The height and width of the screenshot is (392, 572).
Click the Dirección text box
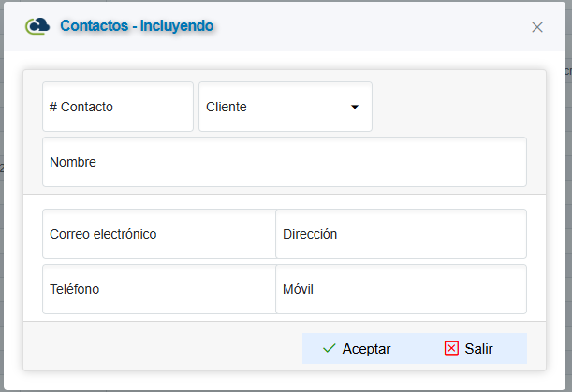point(401,234)
